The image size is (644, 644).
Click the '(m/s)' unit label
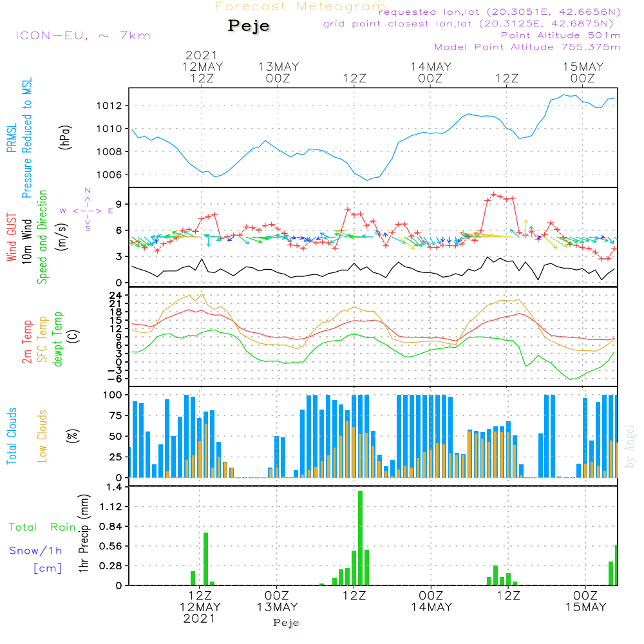pos(63,237)
